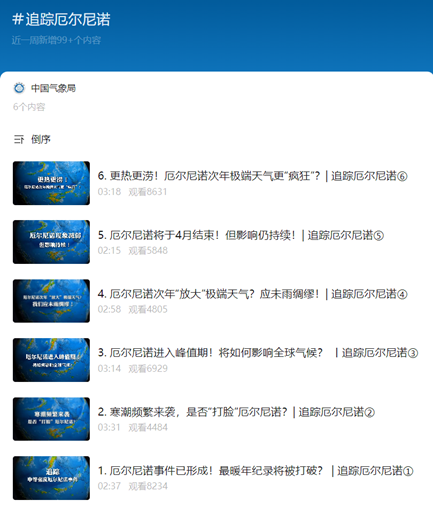Open thumbnail of video 6 更热更涝
Image resolution: width=433 pixels, height=508 pixels.
click(x=51, y=183)
